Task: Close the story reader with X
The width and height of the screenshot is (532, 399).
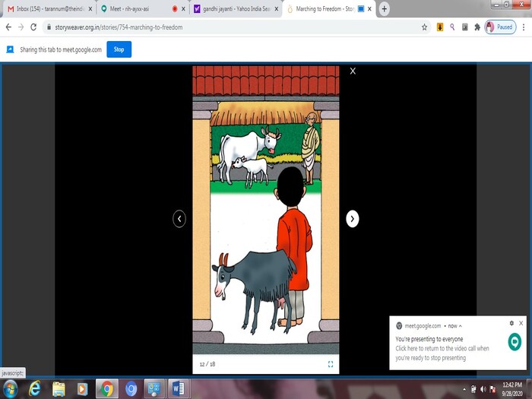Action: tap(353, 71)
